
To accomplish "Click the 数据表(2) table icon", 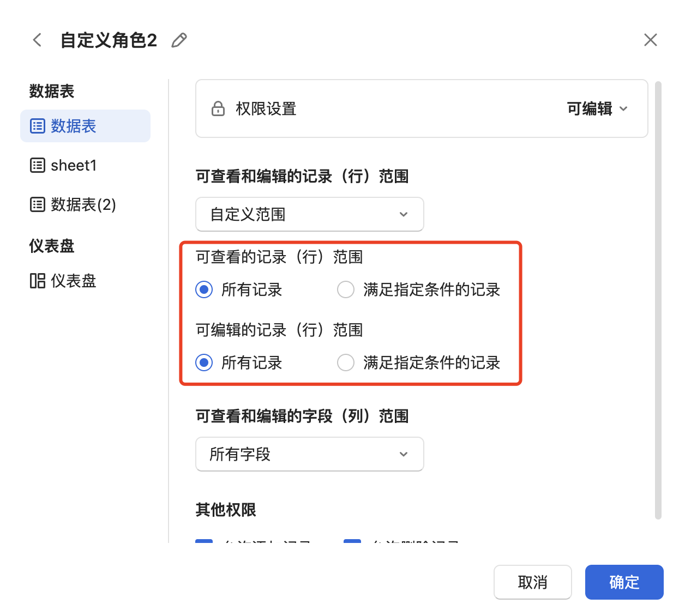I will point(38,204).
